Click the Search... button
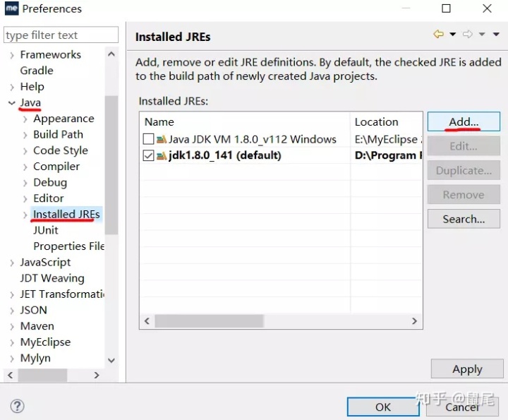Image resolution: width=508 pixels, height=420 pixels. click(x=464, y=219)
